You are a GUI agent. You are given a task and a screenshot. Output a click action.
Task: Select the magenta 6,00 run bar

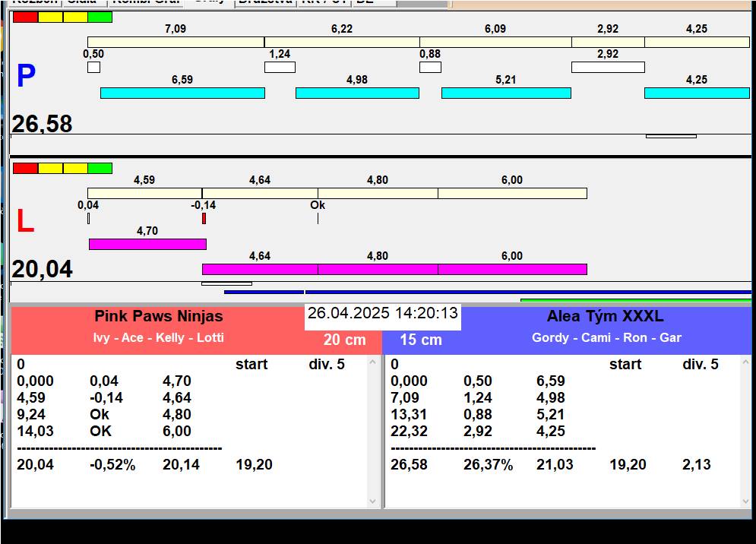[x=512, y=269]
